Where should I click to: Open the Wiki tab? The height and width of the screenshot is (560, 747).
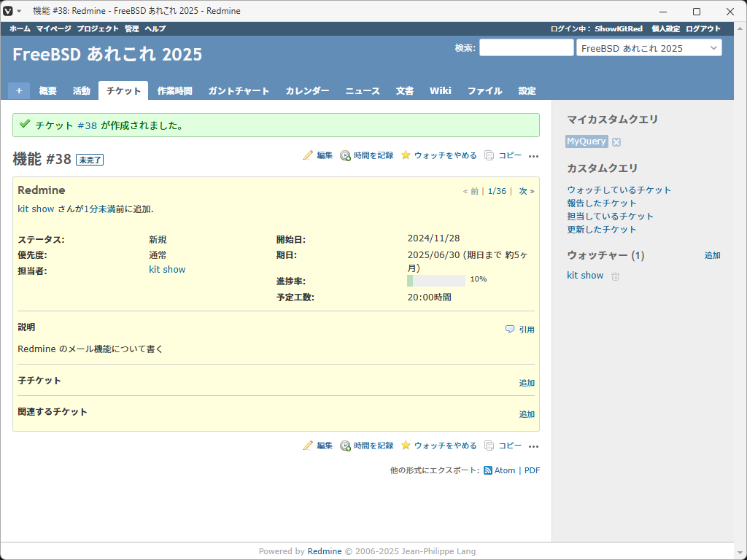(x=440, y=91)
